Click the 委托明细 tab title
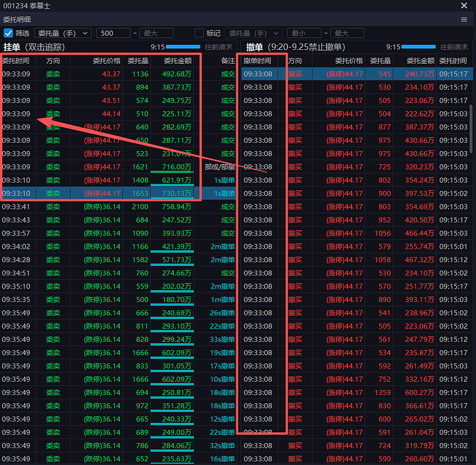Image resolution: width=476 pixels, height=465 pixels. click(17, 20)
